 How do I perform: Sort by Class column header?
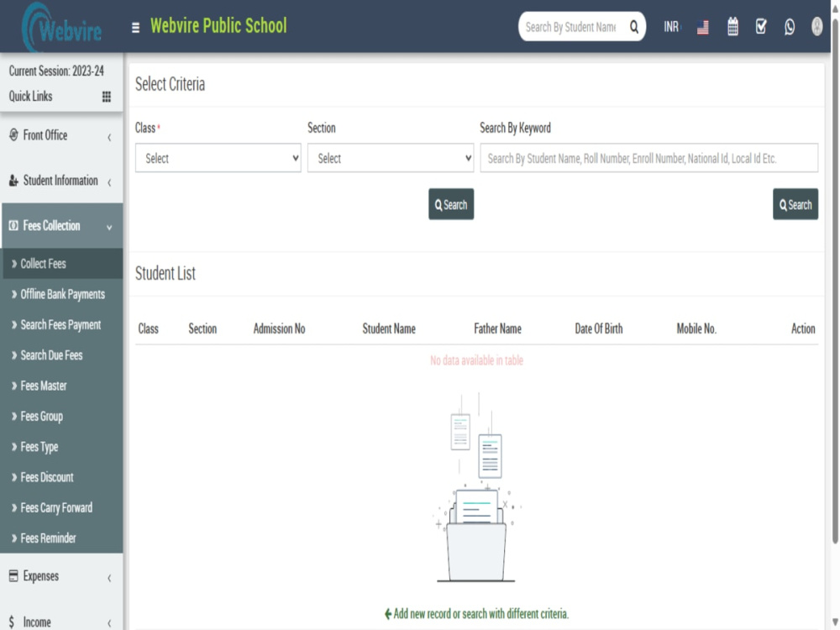tap(149, 329)
